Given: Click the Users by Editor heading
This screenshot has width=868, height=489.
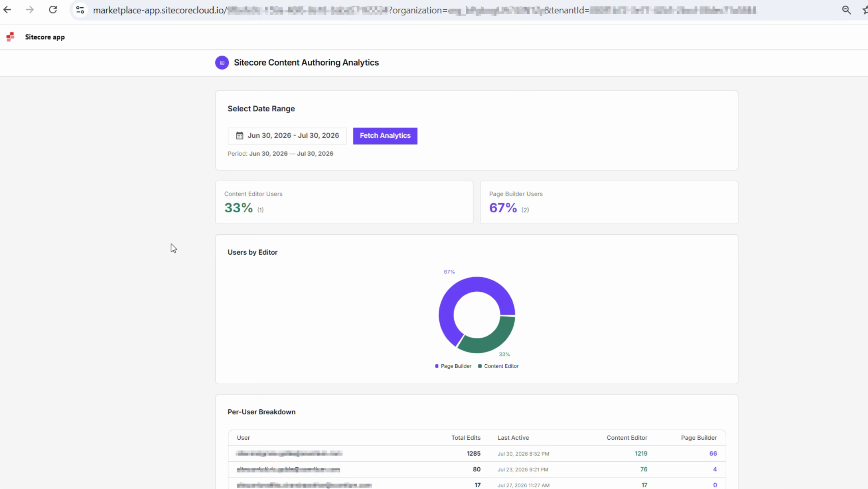Looking at the screenshot, I should 252,252.
